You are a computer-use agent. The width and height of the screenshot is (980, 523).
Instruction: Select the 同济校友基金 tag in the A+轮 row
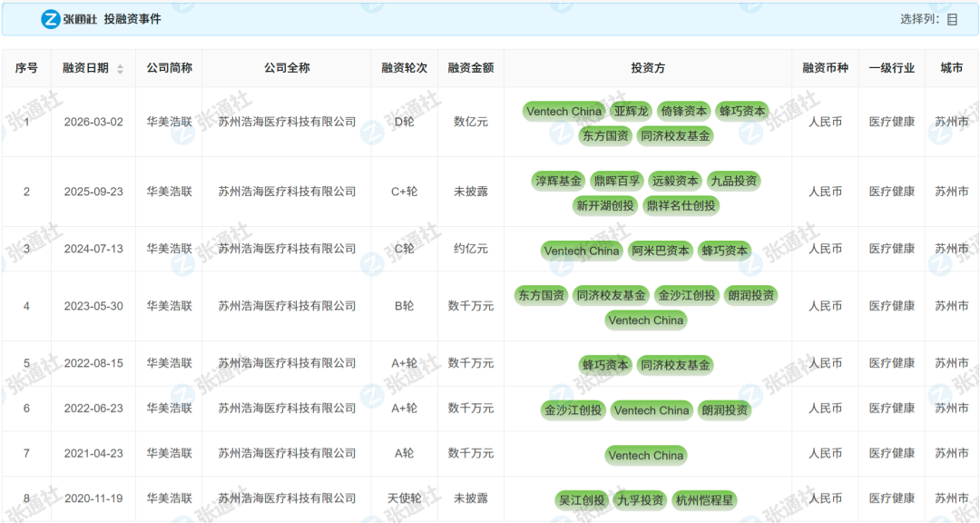[x=677, y=364]
